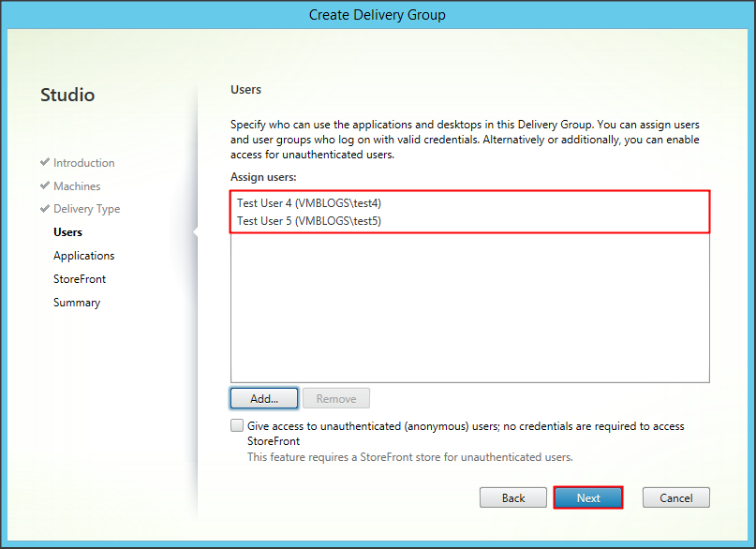Open the Machines step label
This screenshot has width=756, height=549.
pos(77,186)
